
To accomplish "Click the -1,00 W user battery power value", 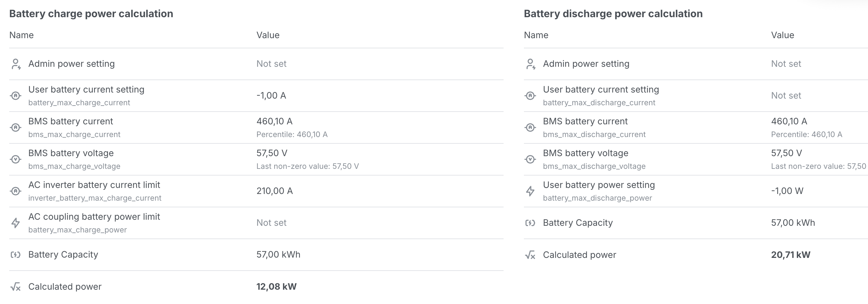I will click(787, 191).
